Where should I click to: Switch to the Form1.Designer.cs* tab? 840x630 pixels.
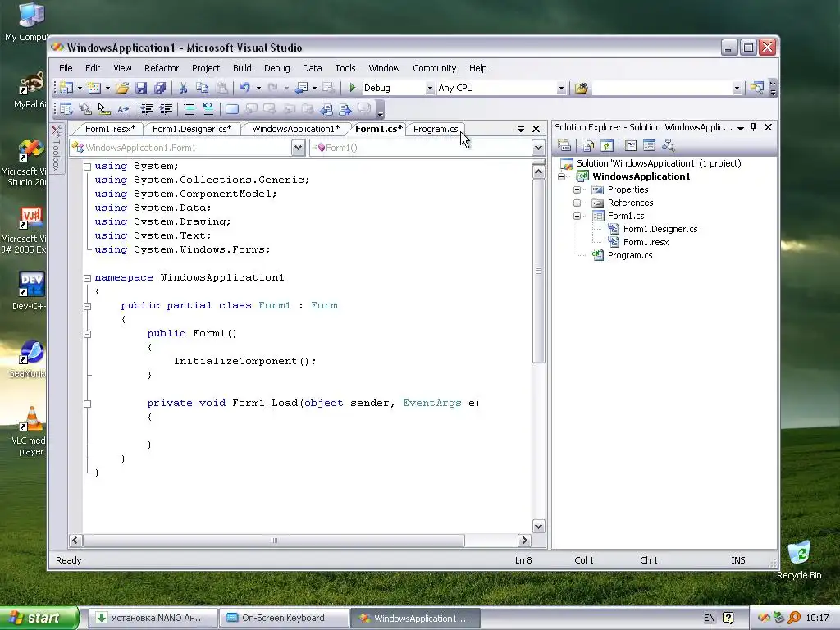192,129
